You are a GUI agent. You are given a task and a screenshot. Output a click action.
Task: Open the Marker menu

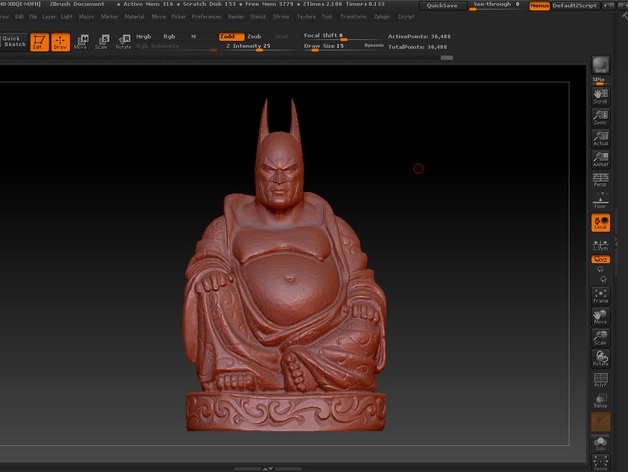coord(109,17)
